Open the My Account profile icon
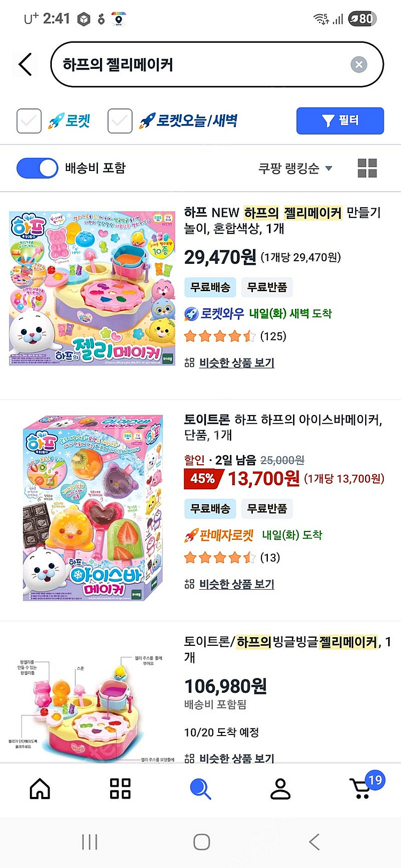 pos(280,788)
